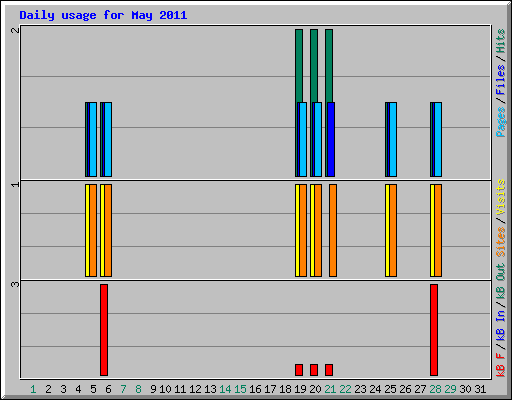The height and width of the screenshot is (400, 512).
Task: Click the 'kB In' legend label
Action: [x=501, y=325]
